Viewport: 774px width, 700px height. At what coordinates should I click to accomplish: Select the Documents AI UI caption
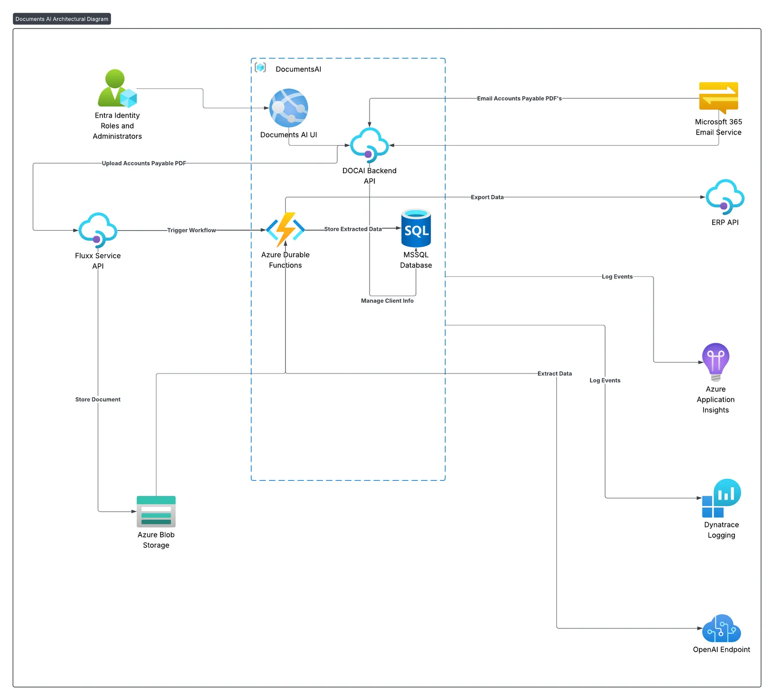(289, 135)
